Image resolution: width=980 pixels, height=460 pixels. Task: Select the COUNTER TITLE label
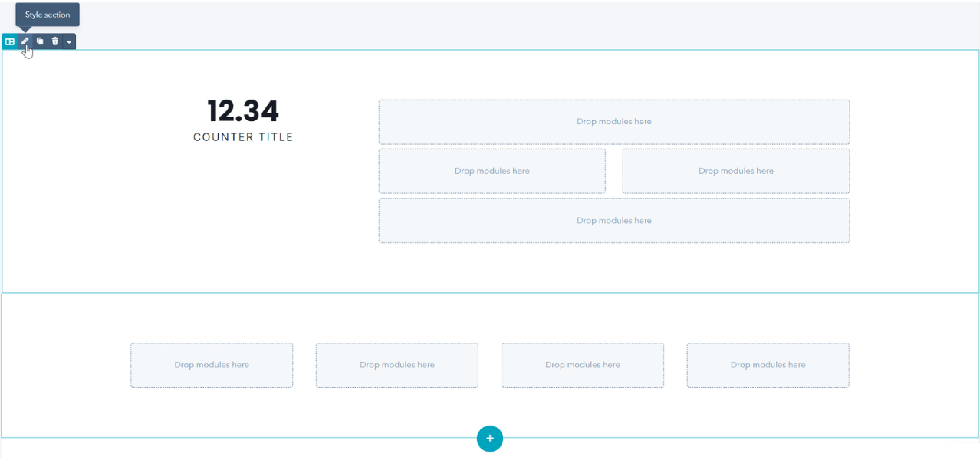[x=243, y=137]
